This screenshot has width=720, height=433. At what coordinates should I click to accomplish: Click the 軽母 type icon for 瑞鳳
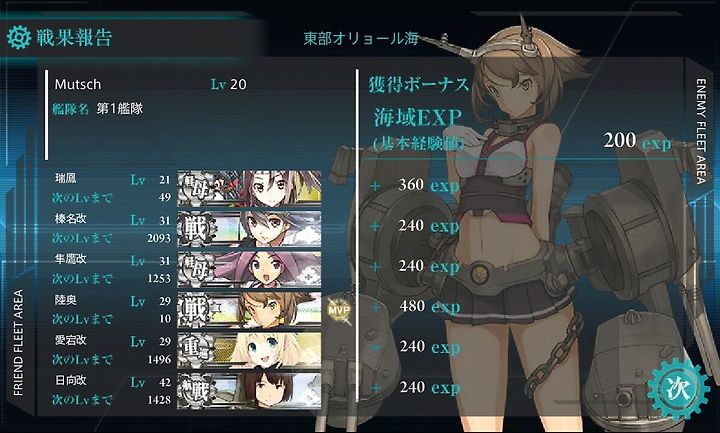click(x=196, y=188)
